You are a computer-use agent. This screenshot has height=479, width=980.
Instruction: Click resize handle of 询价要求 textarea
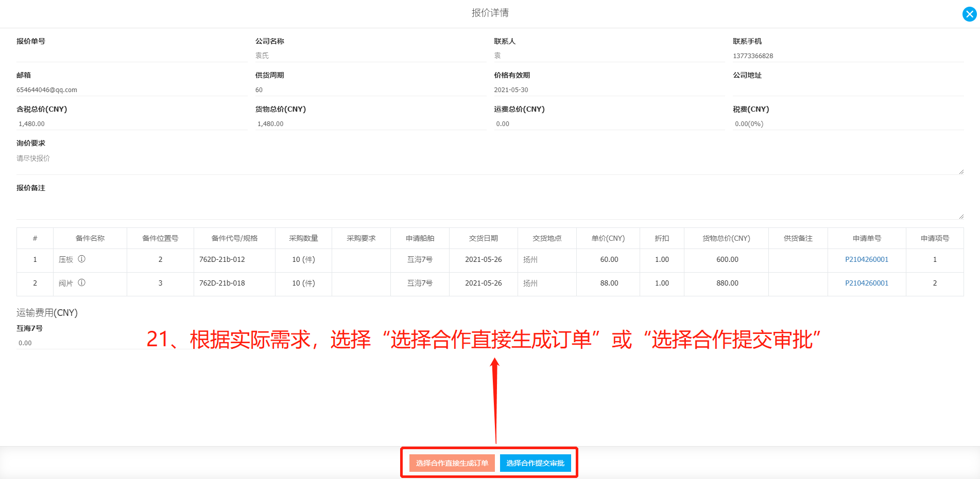961,172
